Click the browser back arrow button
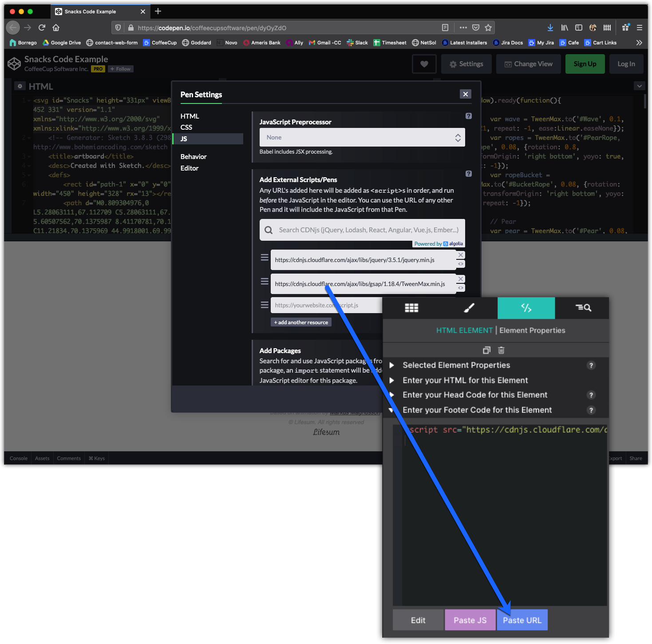 pyautogui.click(x=13, y=28)
